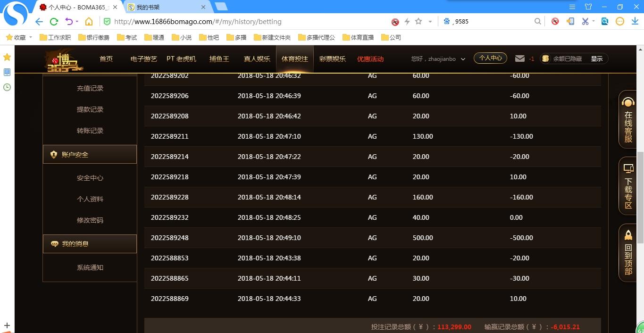Open a new tab
Screen dimensions: 644x333
coord(221,7)
